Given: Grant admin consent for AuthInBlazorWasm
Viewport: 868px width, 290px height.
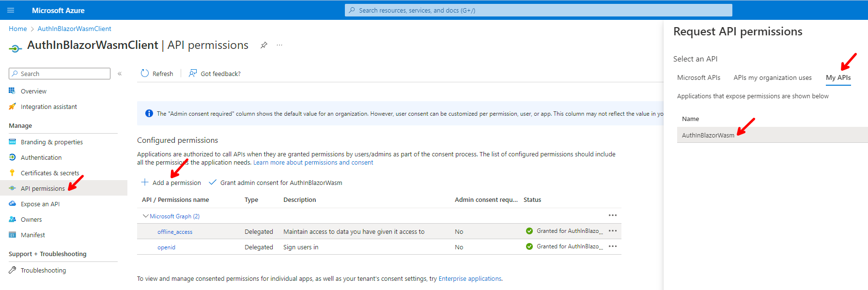Looking at the screenshot, I should pos(275,183).
